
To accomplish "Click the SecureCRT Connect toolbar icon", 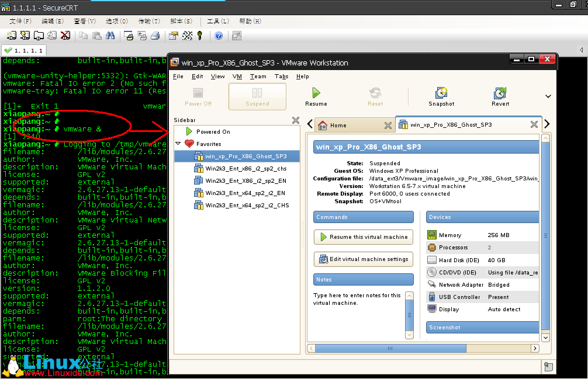I will 12,36.
